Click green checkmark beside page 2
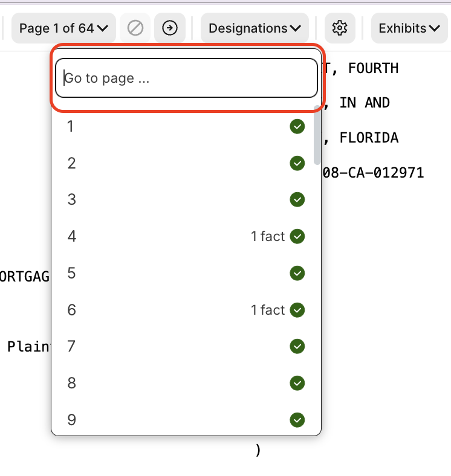451x476 pixels. pyautogui.click(x=297, y=163)
